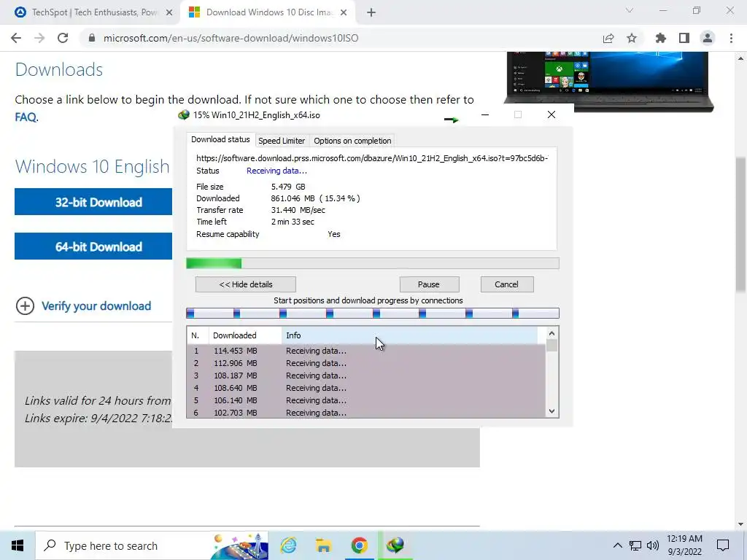Open network status in the system tray
Image resolution: width=747 pixels, height=560 pixels.
[x=635, y=545]
